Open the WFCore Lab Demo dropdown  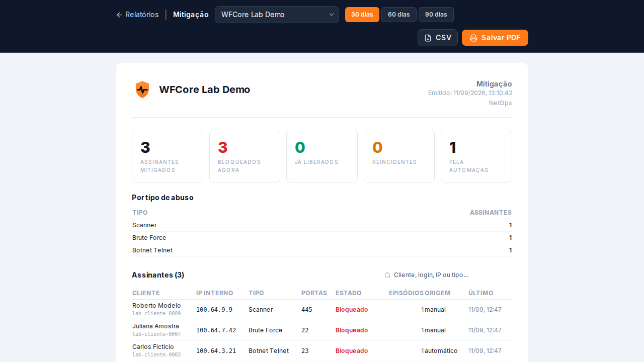pos(277,15)
